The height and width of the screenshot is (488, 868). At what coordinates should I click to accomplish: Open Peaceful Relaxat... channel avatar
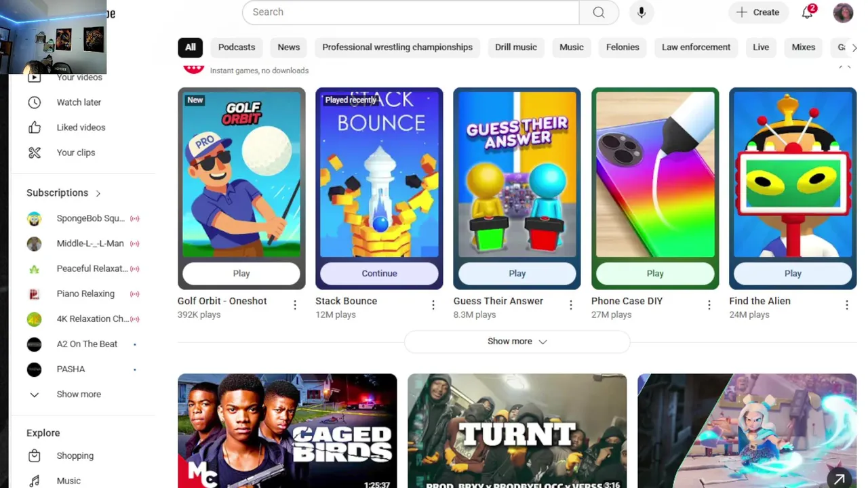pos(34,268)
